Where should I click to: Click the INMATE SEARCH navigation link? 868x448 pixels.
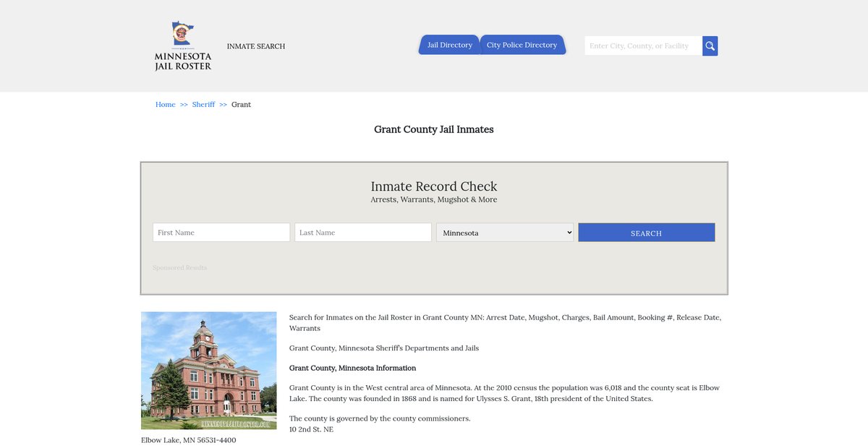click(256, 46)
